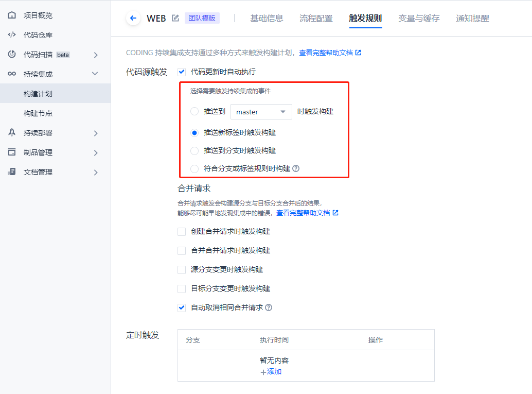
Task: Expand the 文档管理 sidebar section
Action: point(95,173)
